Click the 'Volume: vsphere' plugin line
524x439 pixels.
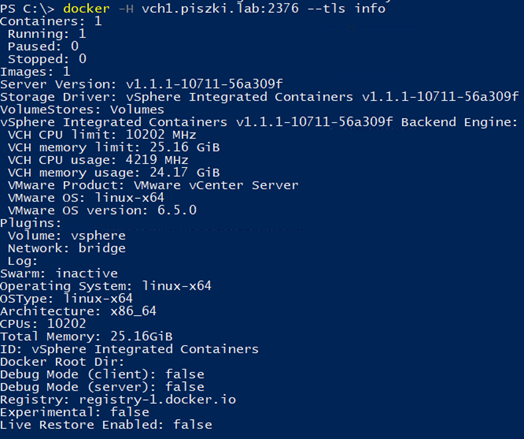pos(67,236)
